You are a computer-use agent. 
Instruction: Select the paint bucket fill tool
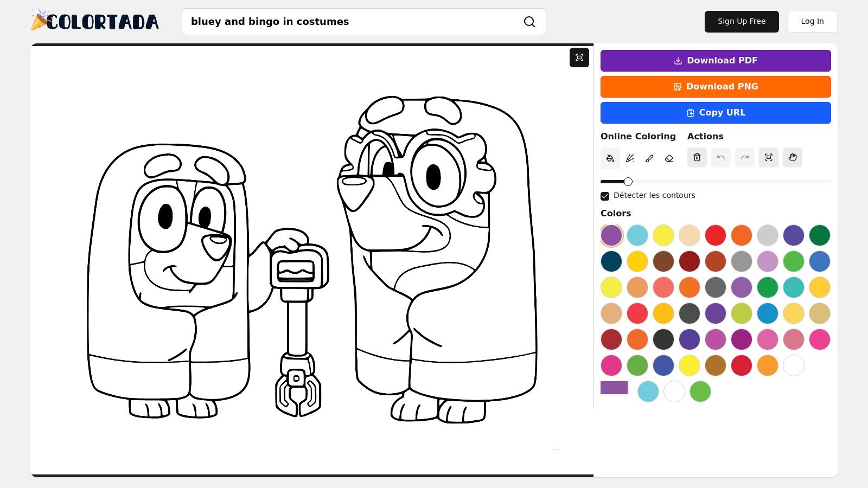coord(610,158)
